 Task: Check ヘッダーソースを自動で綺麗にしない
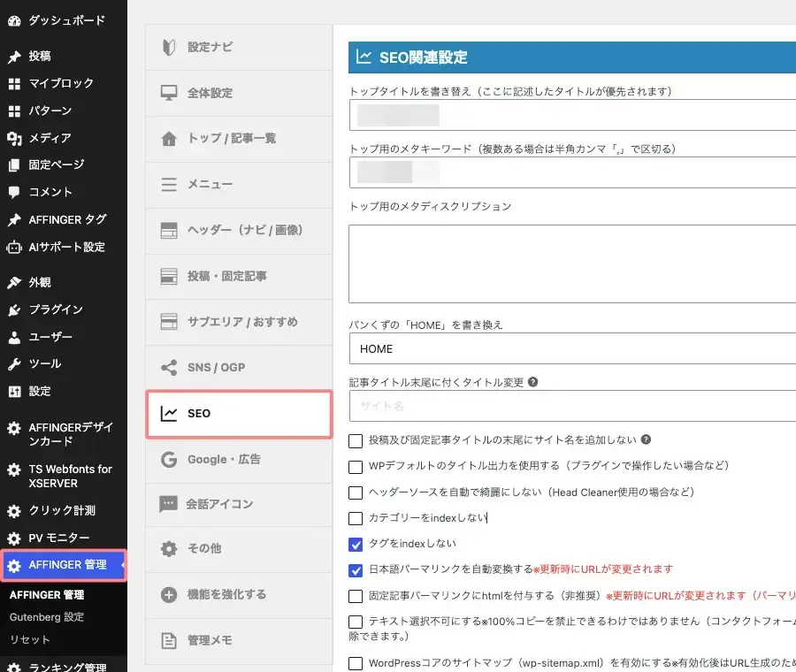tap(356, 493)
